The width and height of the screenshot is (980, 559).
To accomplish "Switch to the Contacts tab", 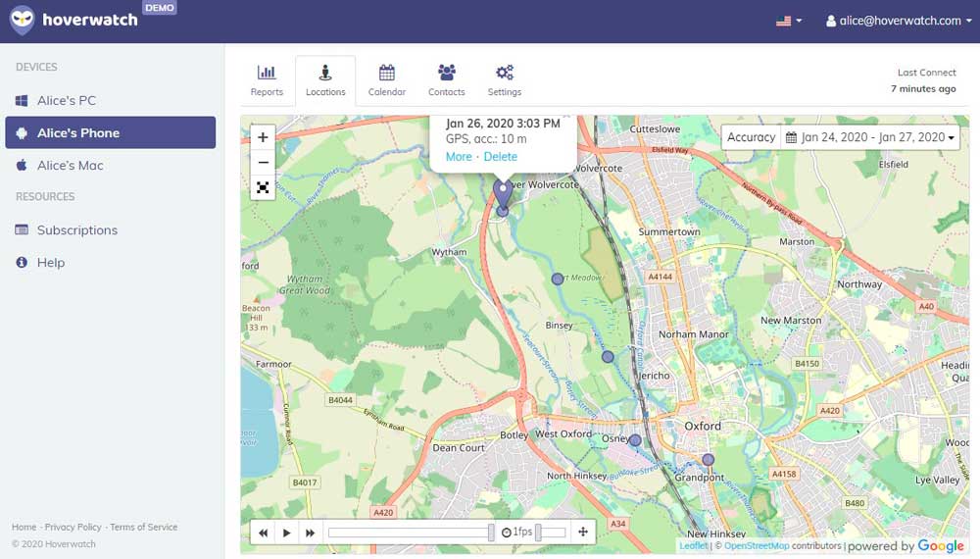I will [446, 80].
